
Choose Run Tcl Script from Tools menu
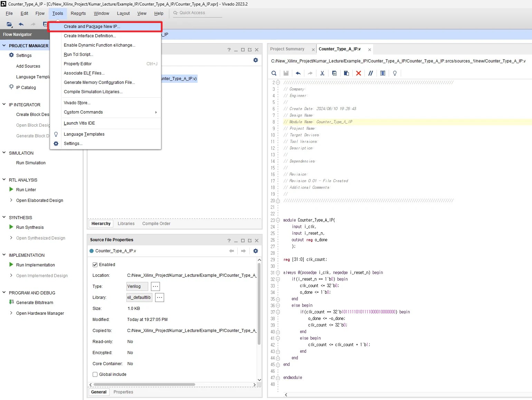[x=106, y=55]
